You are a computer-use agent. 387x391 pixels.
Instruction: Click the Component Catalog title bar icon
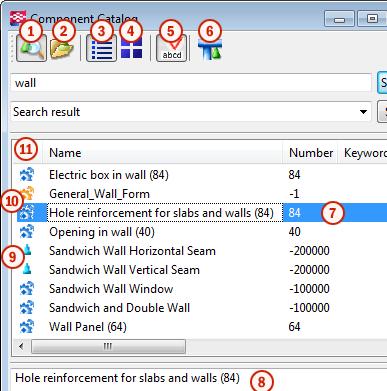[x=18, y=19]
